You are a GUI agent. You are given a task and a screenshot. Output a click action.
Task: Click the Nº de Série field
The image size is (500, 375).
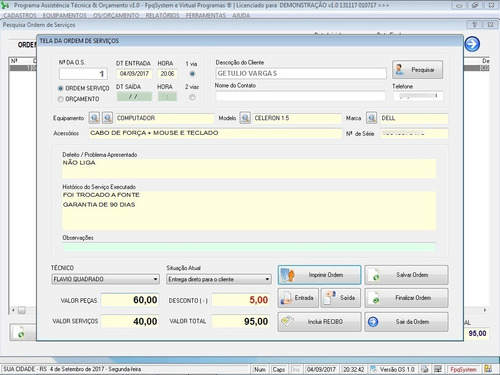pos(414,134)
